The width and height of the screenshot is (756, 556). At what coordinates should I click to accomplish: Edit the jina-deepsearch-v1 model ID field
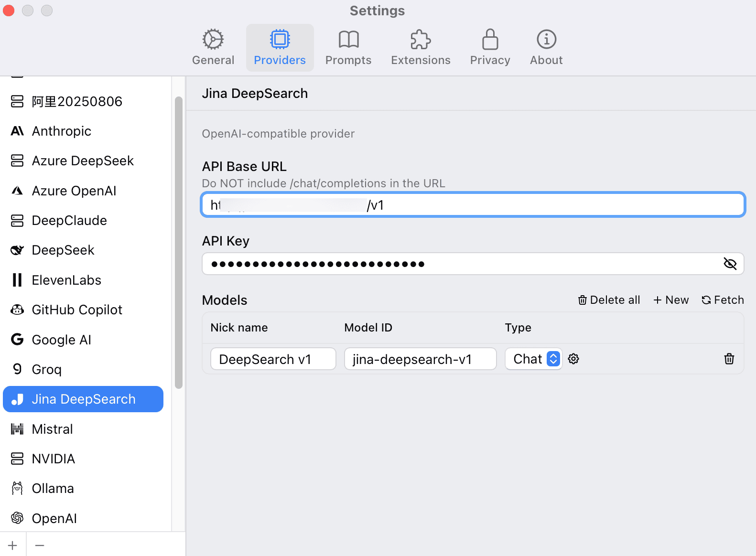421,359
